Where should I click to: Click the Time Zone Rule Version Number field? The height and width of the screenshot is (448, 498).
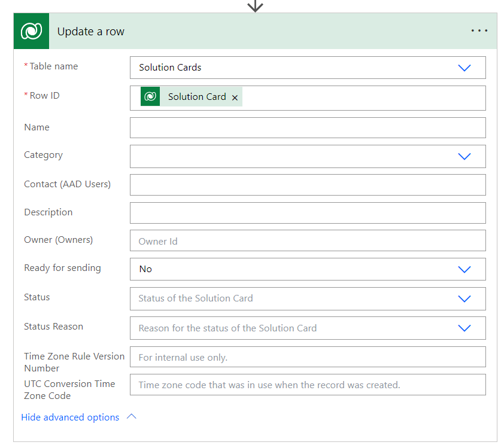click(307, 357)
